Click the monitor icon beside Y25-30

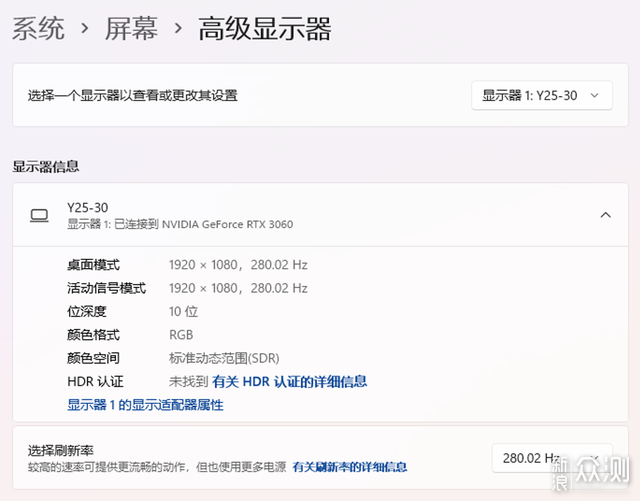(39, 215)
